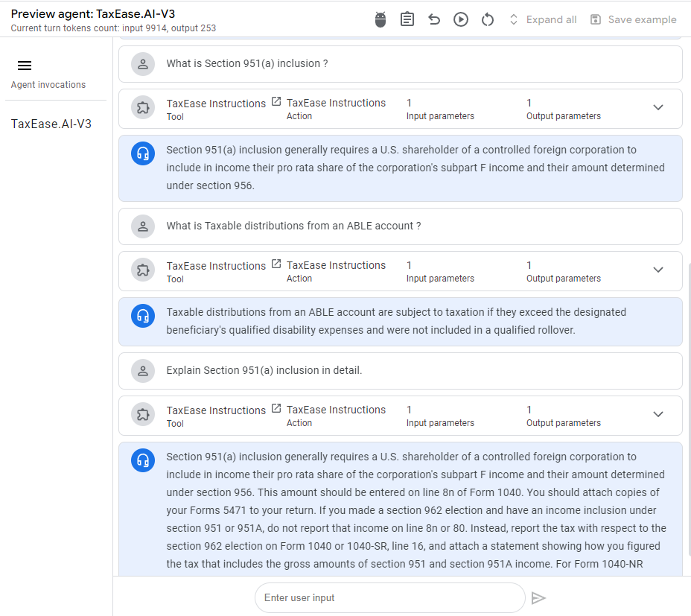Click 'Input parameters' in first tool row
Viewport: 691px width, 616px height.
pos(440,116)
